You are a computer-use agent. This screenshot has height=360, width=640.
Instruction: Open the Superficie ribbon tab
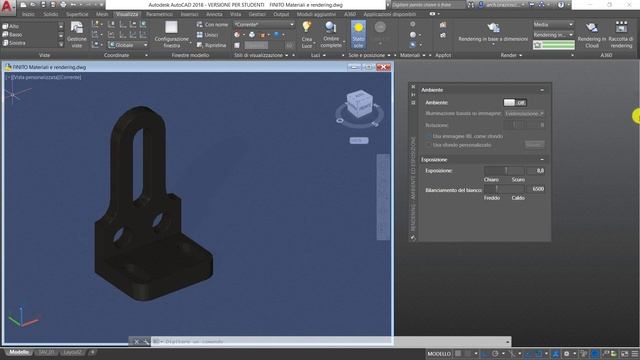(x=77, y=14)
